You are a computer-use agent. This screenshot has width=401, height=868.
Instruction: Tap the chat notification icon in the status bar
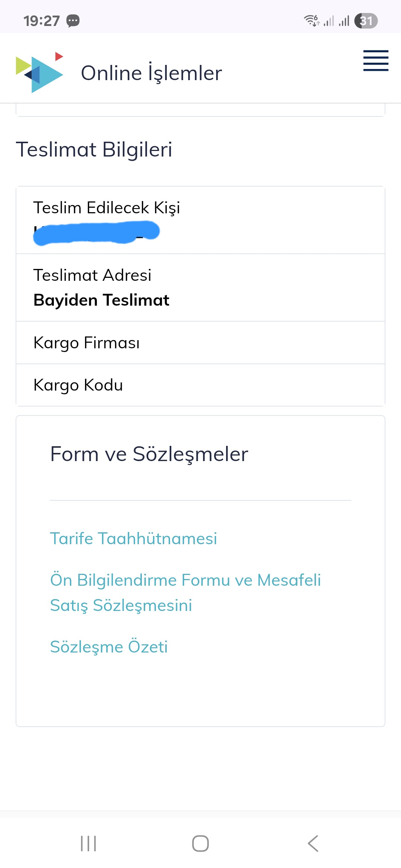click(x=73, y=21)
